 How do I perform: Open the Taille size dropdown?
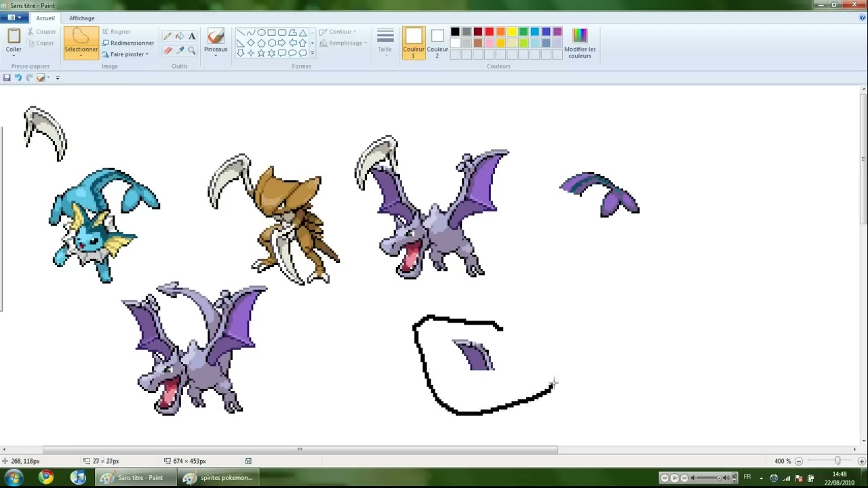coord(385,42)
